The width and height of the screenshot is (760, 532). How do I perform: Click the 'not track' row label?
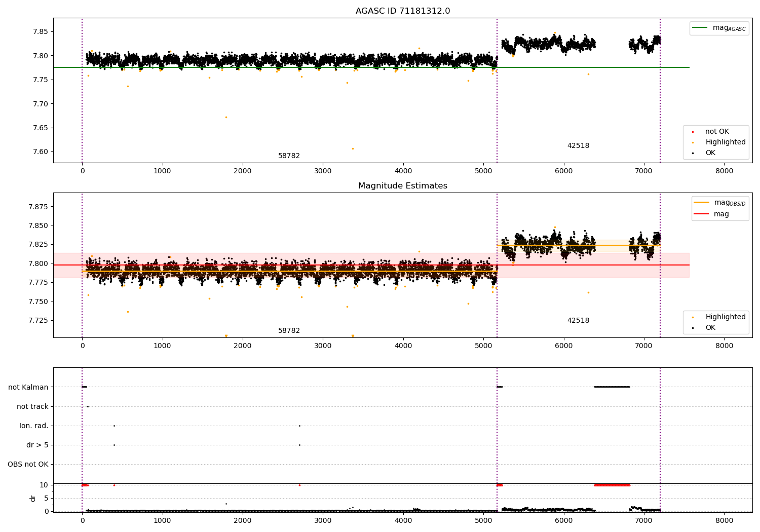click(x=32, y=406)
